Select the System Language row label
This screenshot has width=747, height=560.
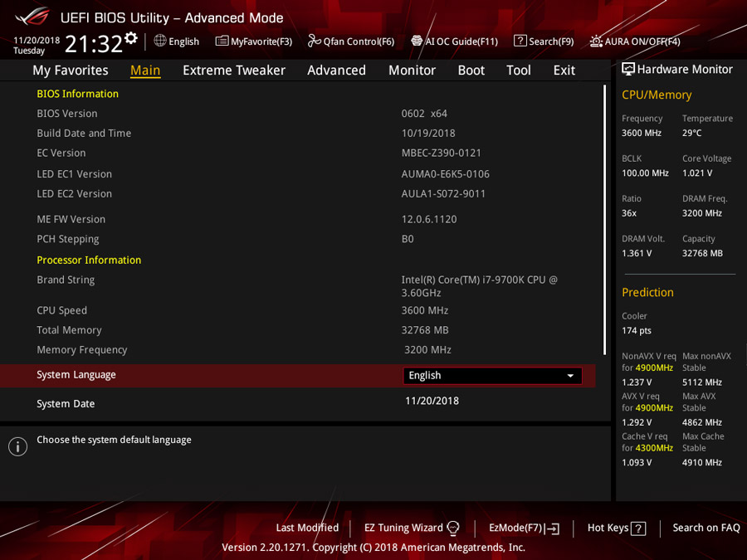76,375
